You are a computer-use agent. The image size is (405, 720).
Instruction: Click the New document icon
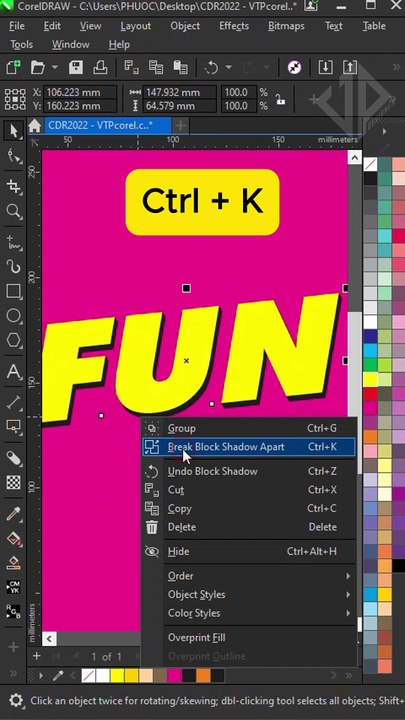pyautogui.click(x=13, y=68)
